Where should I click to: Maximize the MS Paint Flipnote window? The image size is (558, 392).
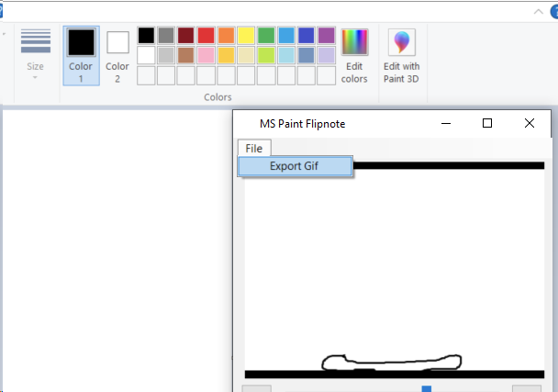point(487,123)
